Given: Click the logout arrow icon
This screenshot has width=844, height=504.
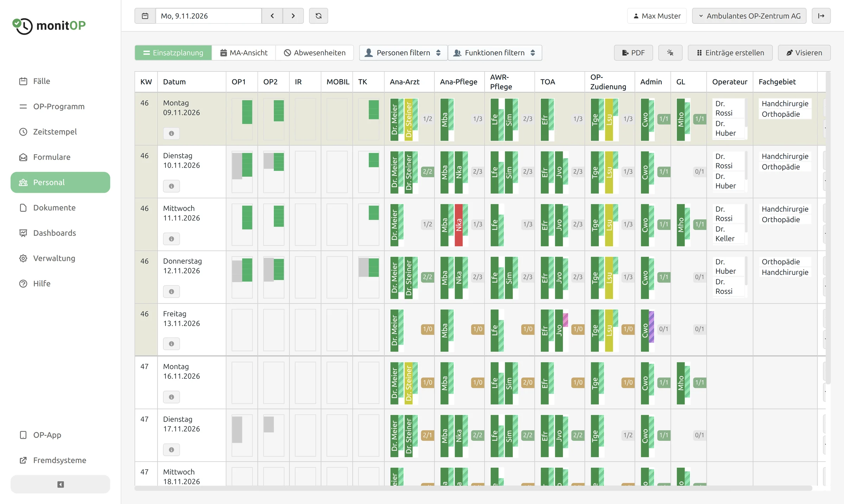Looking at the screenshot, I should [x=821, y=16].
